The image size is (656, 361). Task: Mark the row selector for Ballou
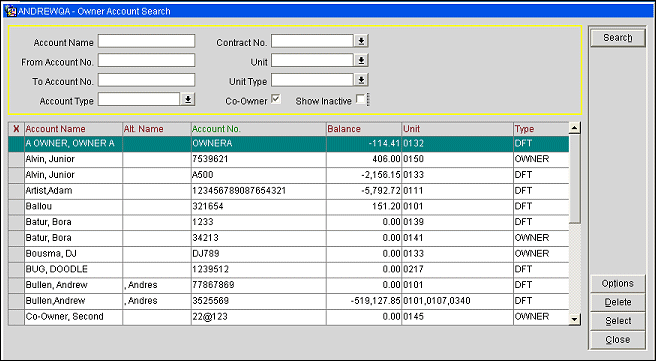click(x=16, y=207)
